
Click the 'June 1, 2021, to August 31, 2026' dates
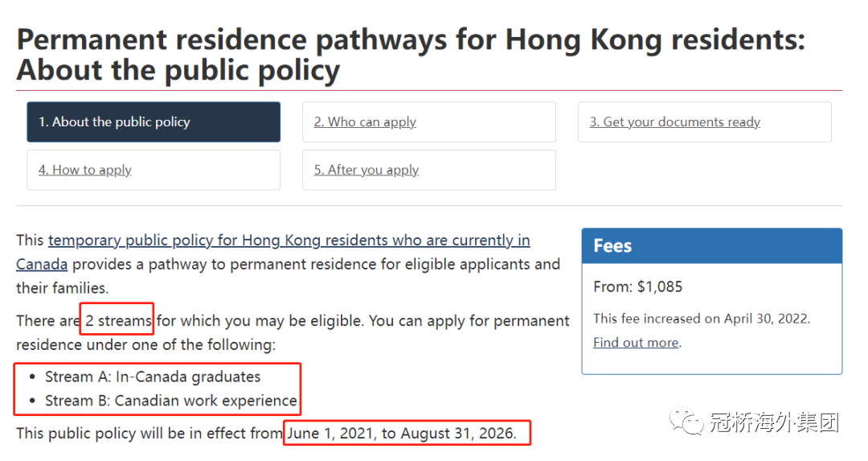pyautogui.click(x=402, y=434)
